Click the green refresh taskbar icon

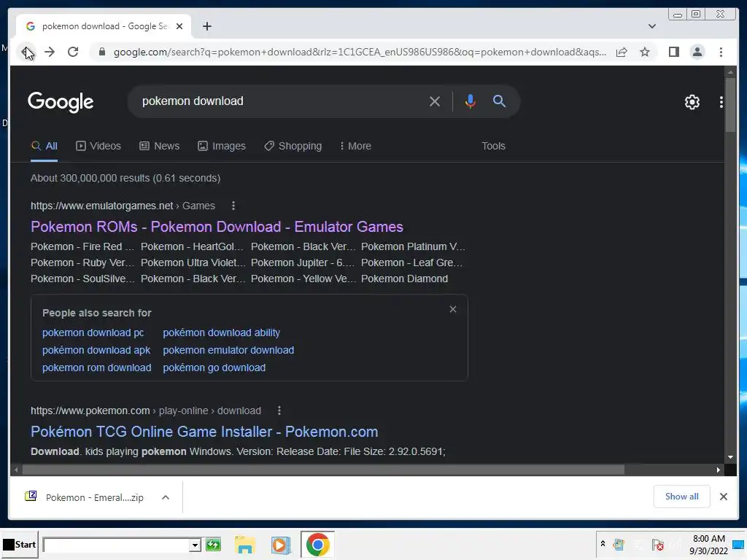pos(213,544)
